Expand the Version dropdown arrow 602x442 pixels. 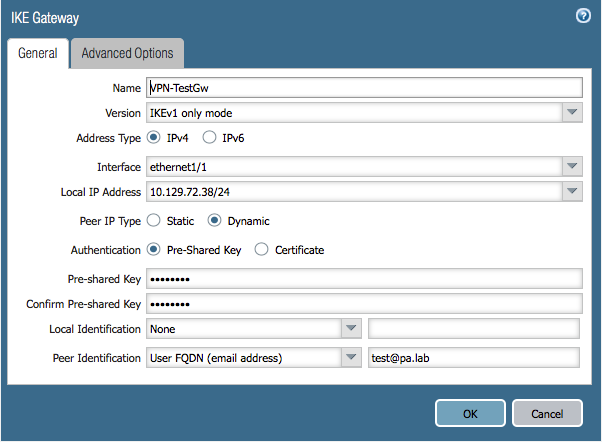pyautogui.click(x=572, y=113)
